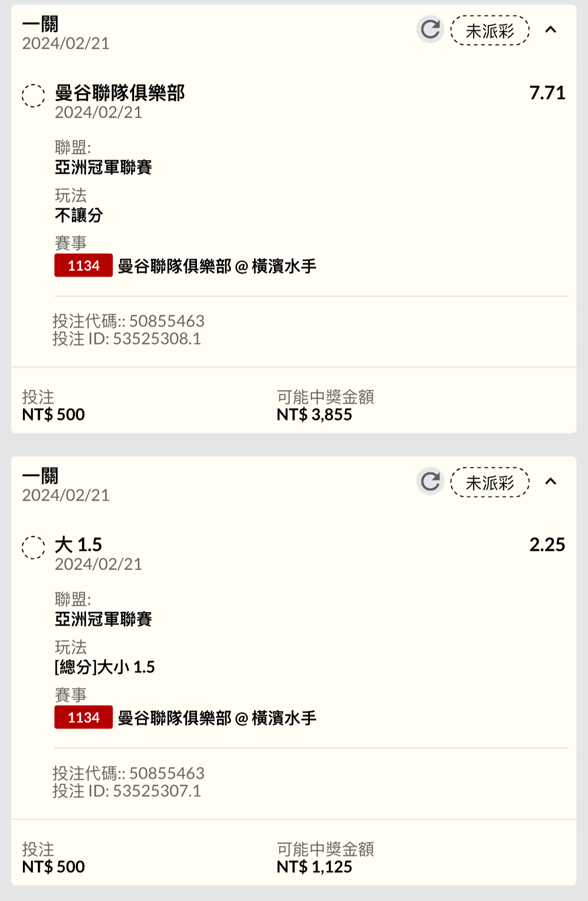Viewport: 588px width, 901px height.
Task: Select the dashed circle beside 曼谷聯隊俱樂部
Action: click(33, 96)
